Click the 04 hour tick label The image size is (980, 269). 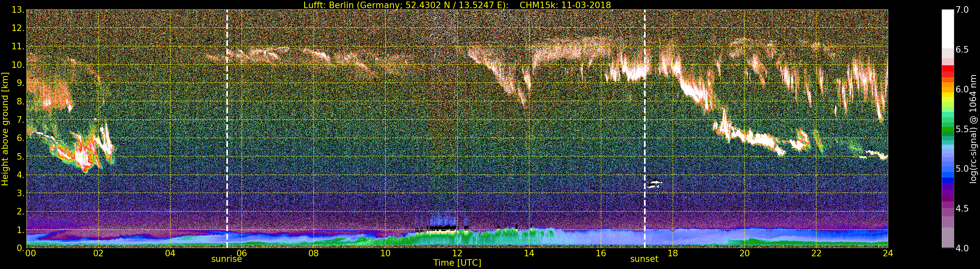(170, 253)
